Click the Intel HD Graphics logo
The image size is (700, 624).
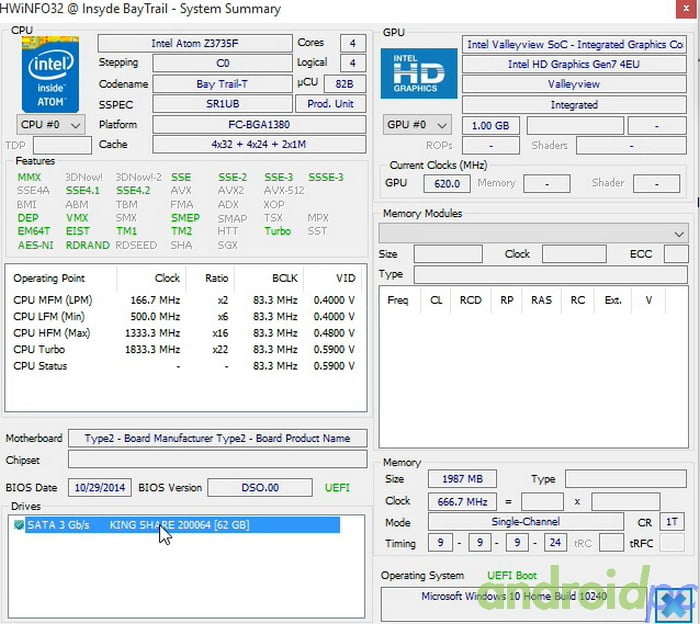(419, 73)
